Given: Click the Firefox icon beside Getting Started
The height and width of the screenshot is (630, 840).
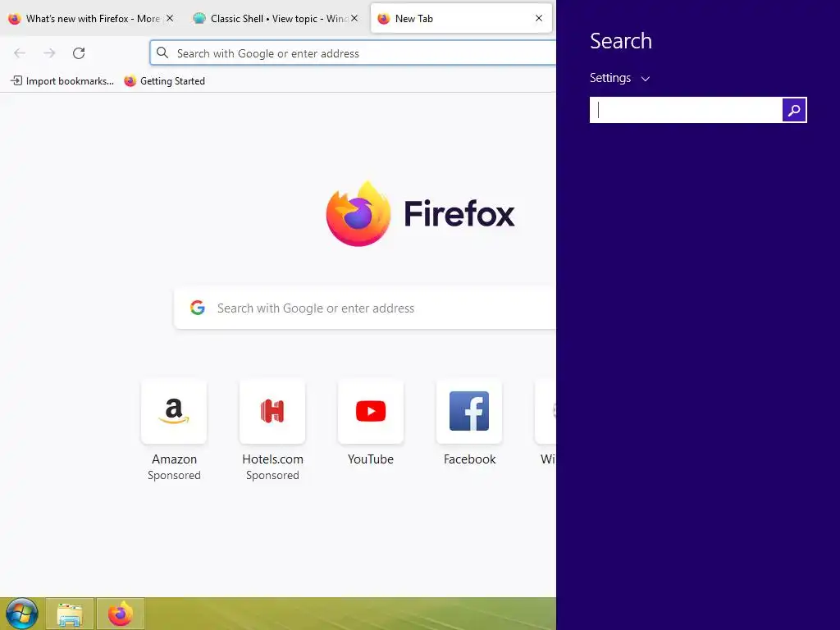Looking at the screenshot, I should 130,81.
